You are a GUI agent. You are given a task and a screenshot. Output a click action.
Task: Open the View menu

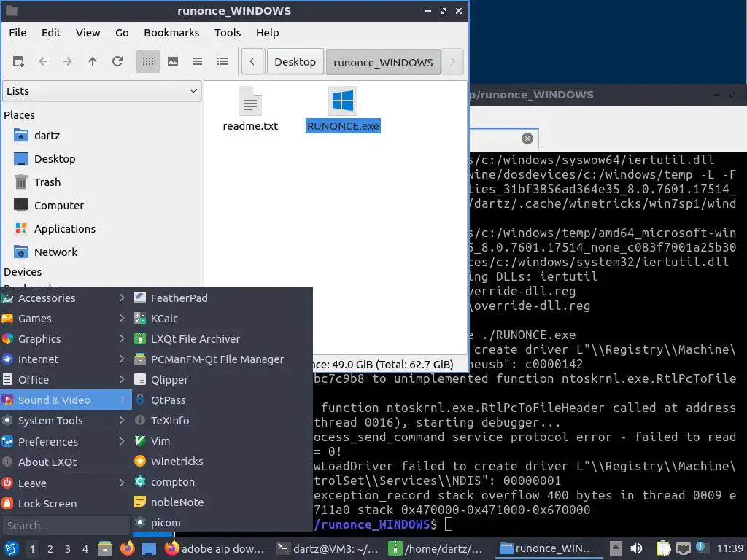[88, 33]
